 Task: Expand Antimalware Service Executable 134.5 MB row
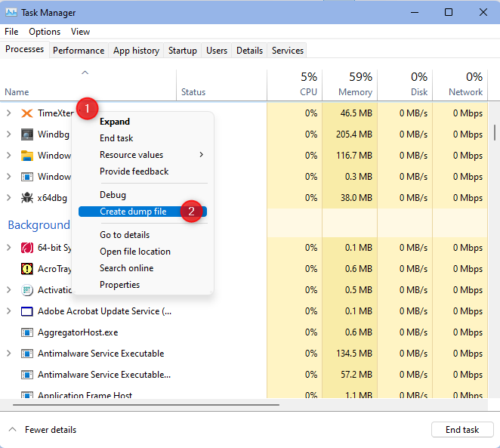[x=9, y=354]
